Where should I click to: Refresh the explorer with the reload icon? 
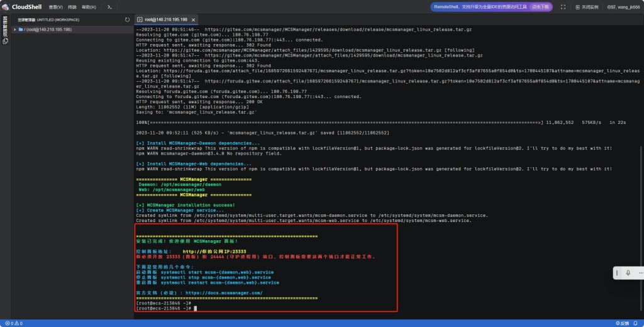(127, 19)
